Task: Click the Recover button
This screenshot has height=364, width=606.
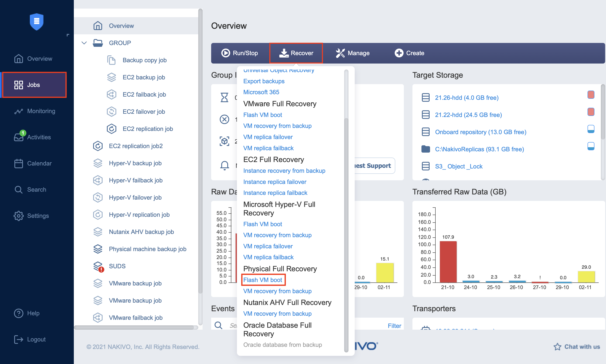Action: [296, 53]
